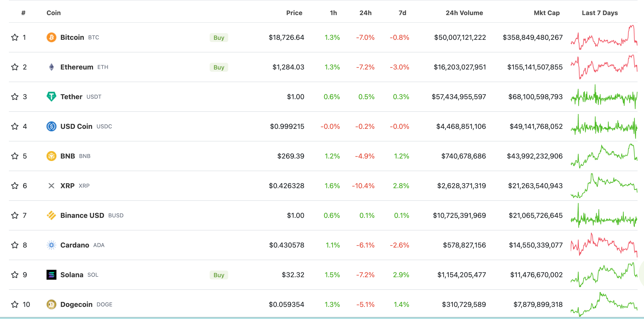This screenshot has height=319, width=644.
Task: Click the Ethereum diamond logo icon
Action: click(x=51, y=67)
